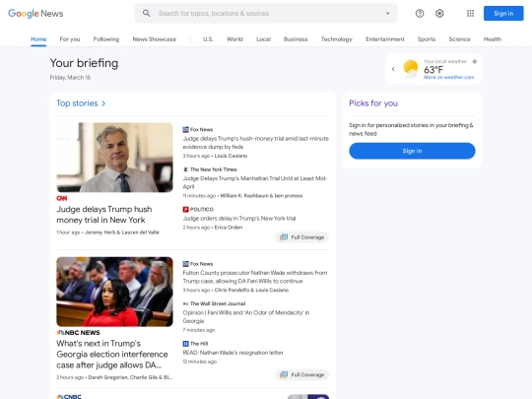Click Sign in under Picks for you
The height and width of the screenshot is (399, 532).
click(412, 151)
